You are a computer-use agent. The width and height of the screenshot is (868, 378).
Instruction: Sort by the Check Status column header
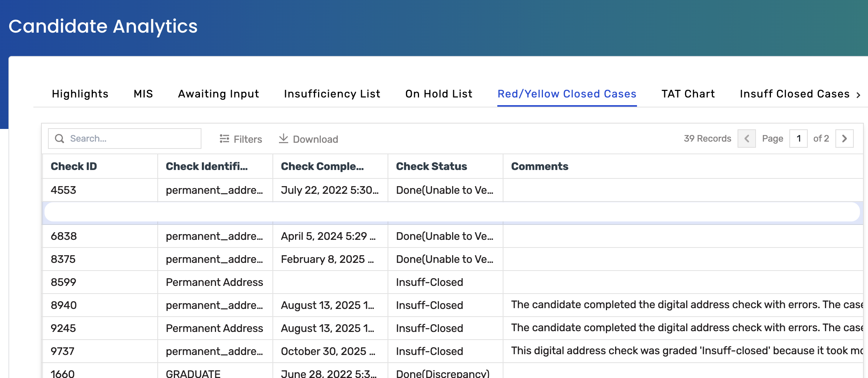pyautogui.click(x=431, y=167)
